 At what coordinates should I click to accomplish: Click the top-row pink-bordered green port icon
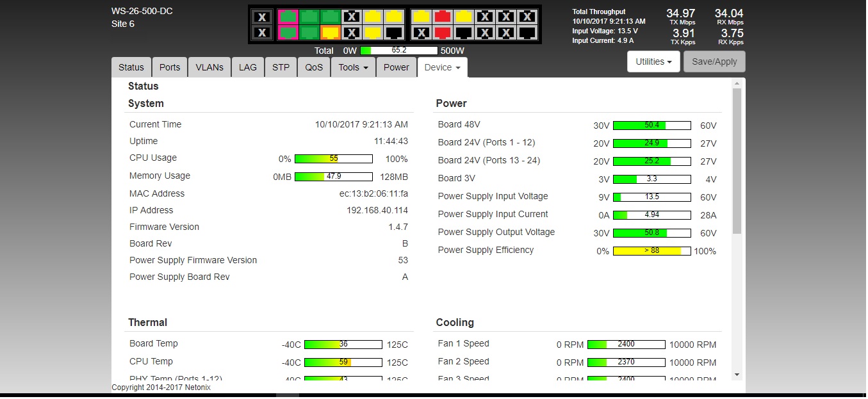pyautogui.click(x=288, y=17)
